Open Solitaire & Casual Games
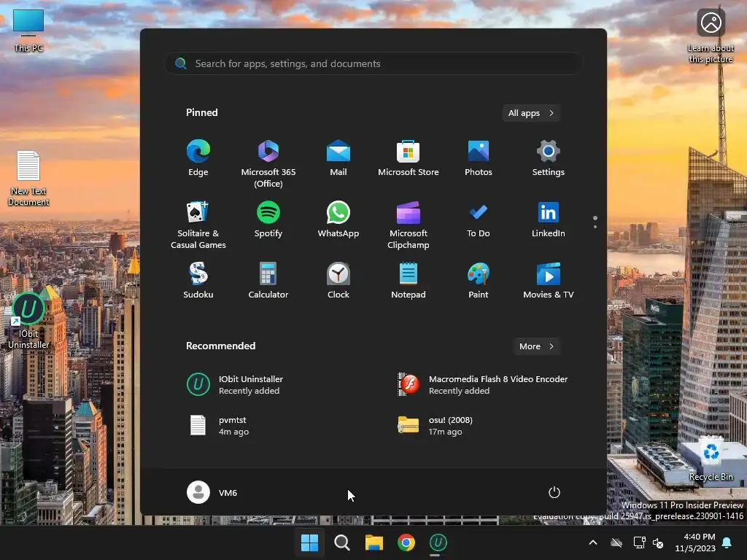 (198, 225)
